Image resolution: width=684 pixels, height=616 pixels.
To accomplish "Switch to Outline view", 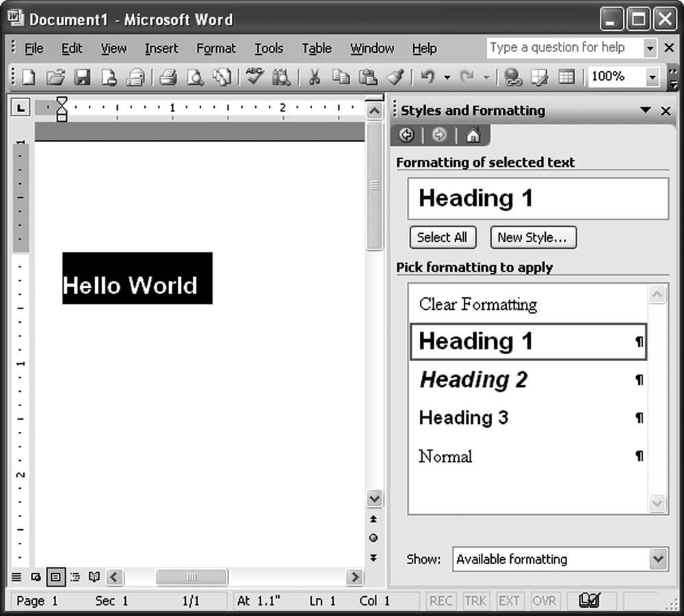I will click(75, 577).
